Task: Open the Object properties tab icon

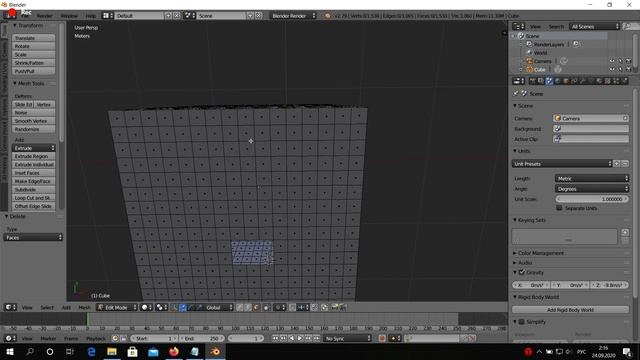Action: pyautogui.click(x=566, y=81)
